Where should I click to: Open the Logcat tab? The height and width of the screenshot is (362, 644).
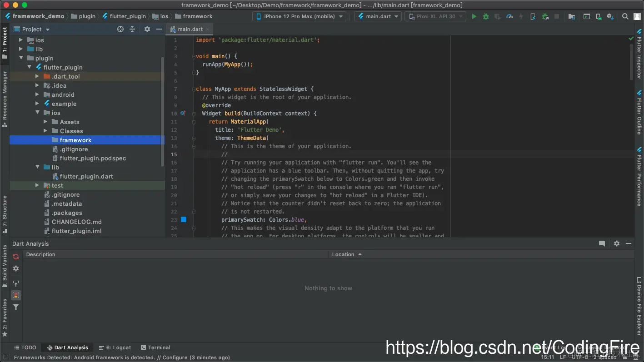(115, 347)
